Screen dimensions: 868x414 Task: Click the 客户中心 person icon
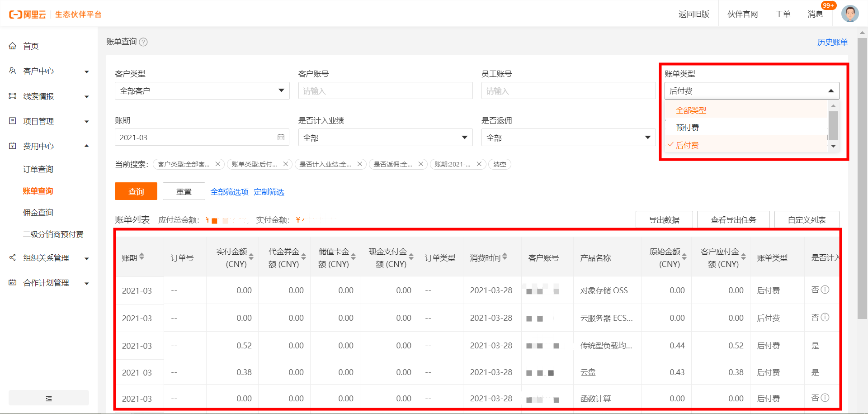[13, 71]
